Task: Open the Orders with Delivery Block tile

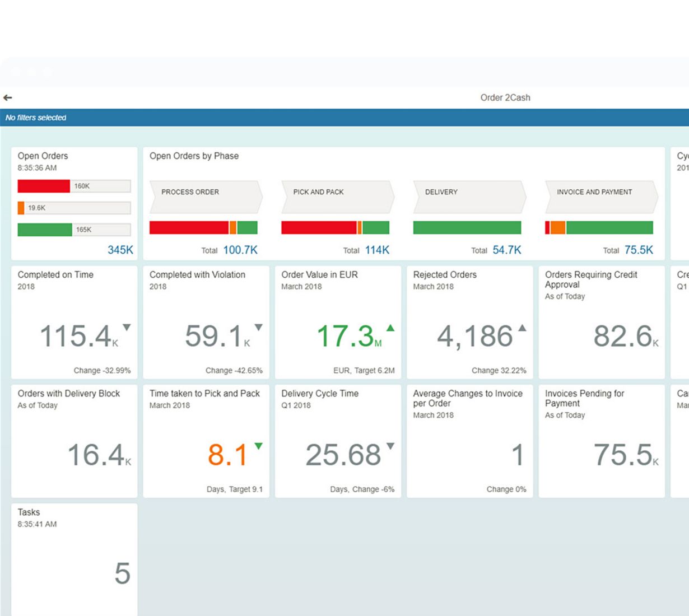Action: [74, 441]
